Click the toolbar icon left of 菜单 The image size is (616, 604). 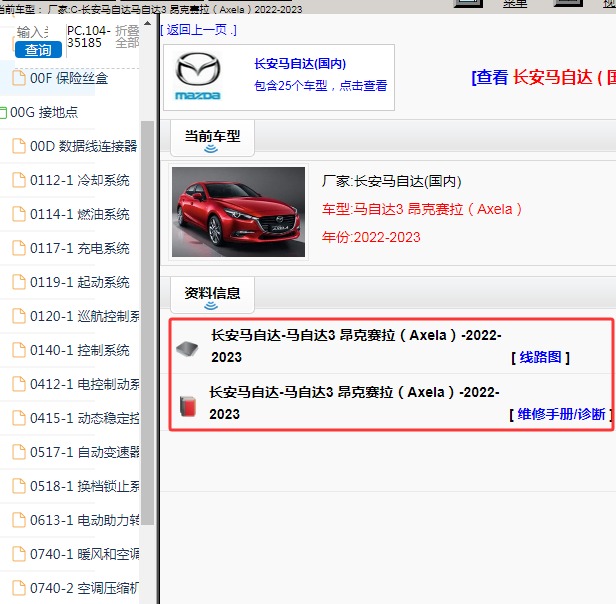[468, 3]
